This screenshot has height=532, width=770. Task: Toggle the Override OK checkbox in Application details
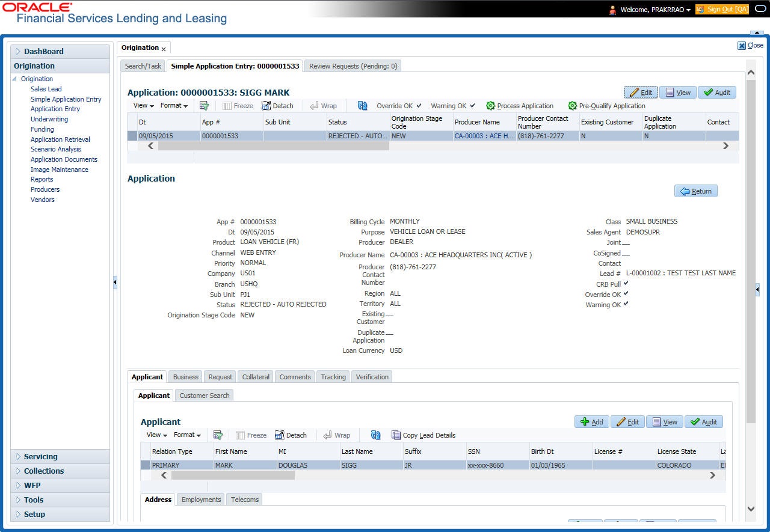626,293
